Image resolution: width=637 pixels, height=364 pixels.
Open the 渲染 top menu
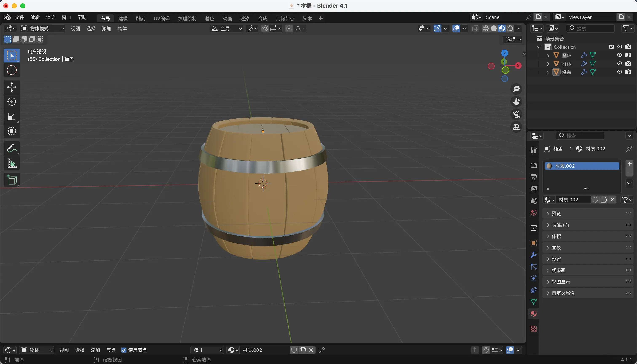tap(51, 17)
